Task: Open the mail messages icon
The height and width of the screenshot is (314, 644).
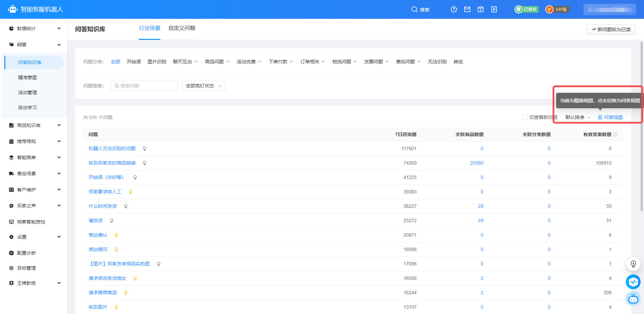Action: click(x=467, y=9)
